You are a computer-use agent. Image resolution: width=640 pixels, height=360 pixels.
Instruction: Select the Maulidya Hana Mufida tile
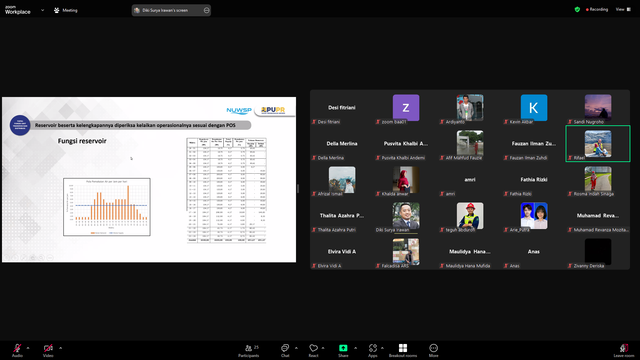click(470, 251)
